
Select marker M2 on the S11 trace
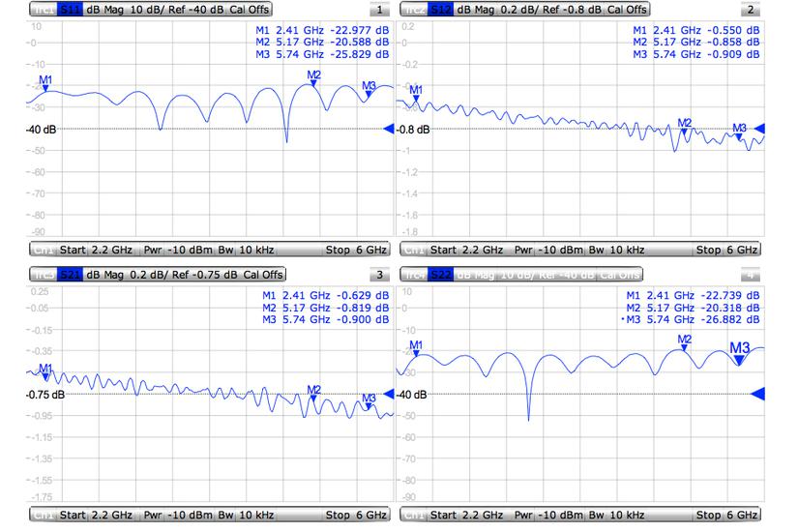[x=313, y=78]
